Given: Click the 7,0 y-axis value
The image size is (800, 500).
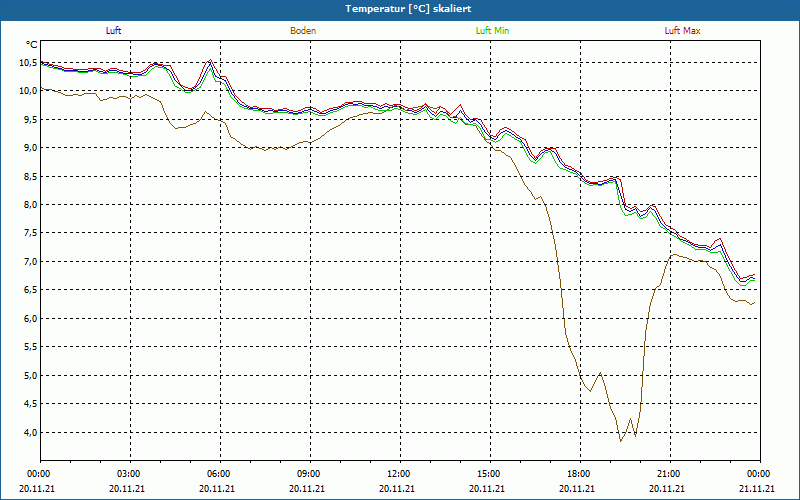Looking at the screenshot, I should coord(30,262).
